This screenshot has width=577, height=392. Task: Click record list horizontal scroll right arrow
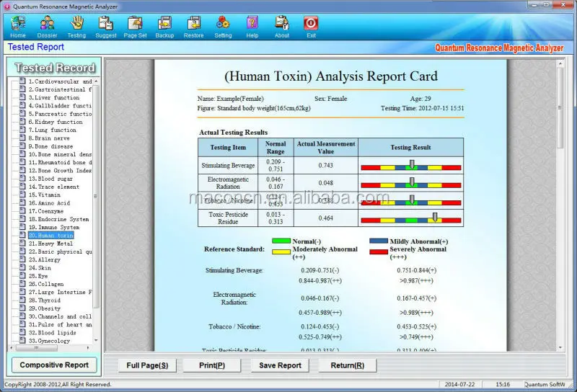point(88,347)
